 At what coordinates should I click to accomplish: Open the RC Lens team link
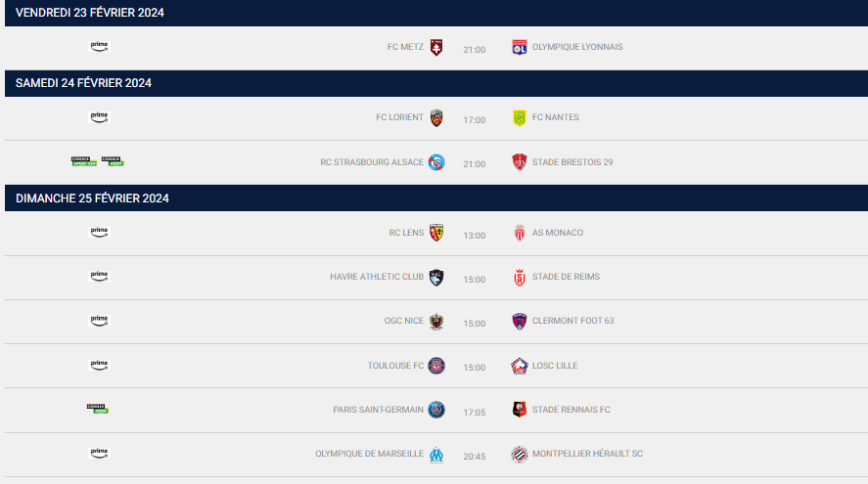click(406, 233)
